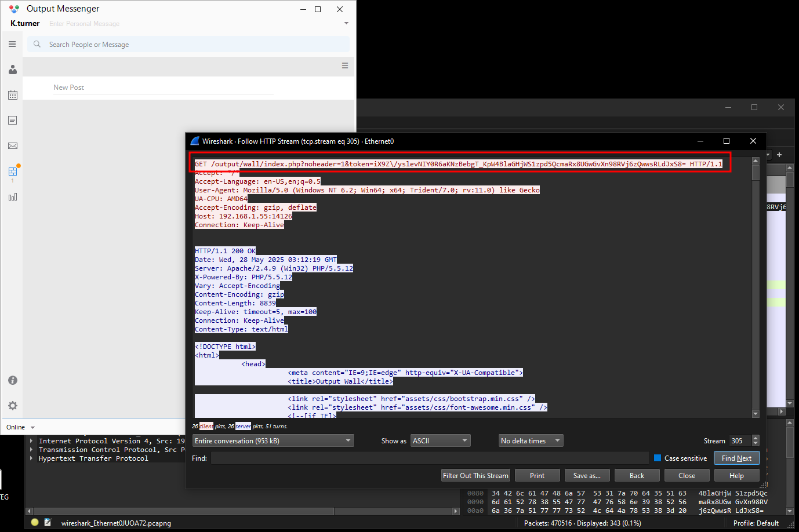Viewport: 799px width, 532px height.
Task: Open Output Messenger settings gear
Action: pos(13,406)
